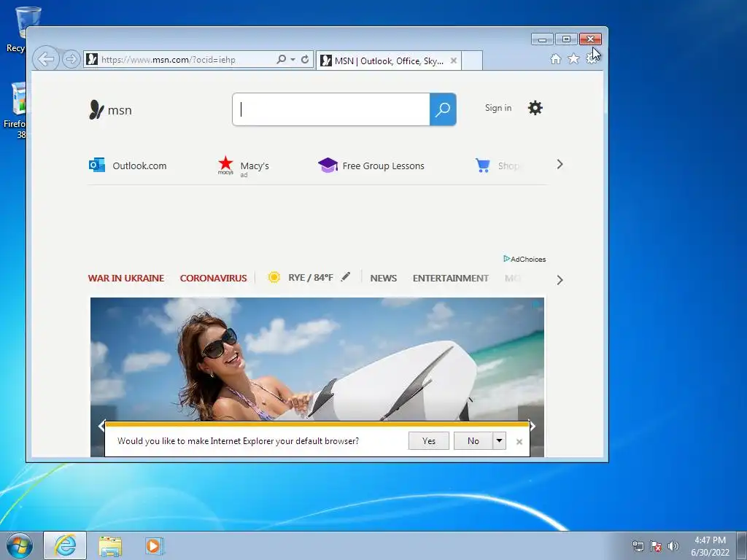Click the Macy's red star logo
Viewport: 747px width, 560px height.
tap(225, 165)
